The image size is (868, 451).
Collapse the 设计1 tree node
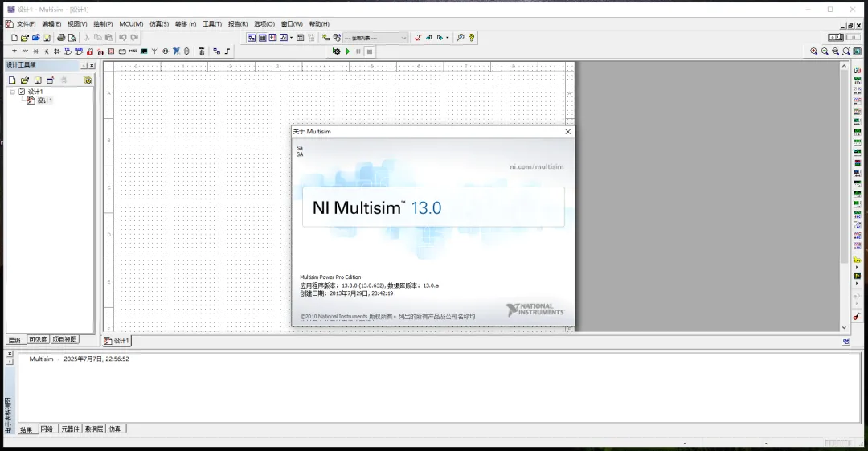tap(12, 92)
